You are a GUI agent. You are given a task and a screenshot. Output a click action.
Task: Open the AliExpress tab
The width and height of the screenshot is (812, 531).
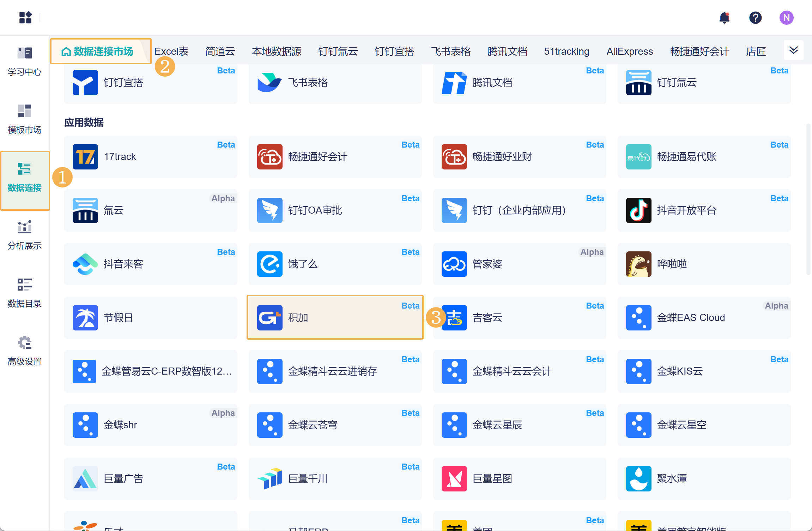click(x=629, y=52)
